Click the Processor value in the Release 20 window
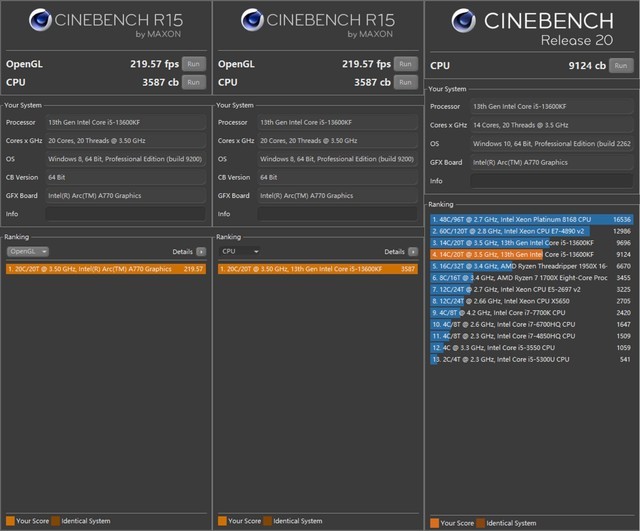The image size is (640, 531). [x=551, y=107]
